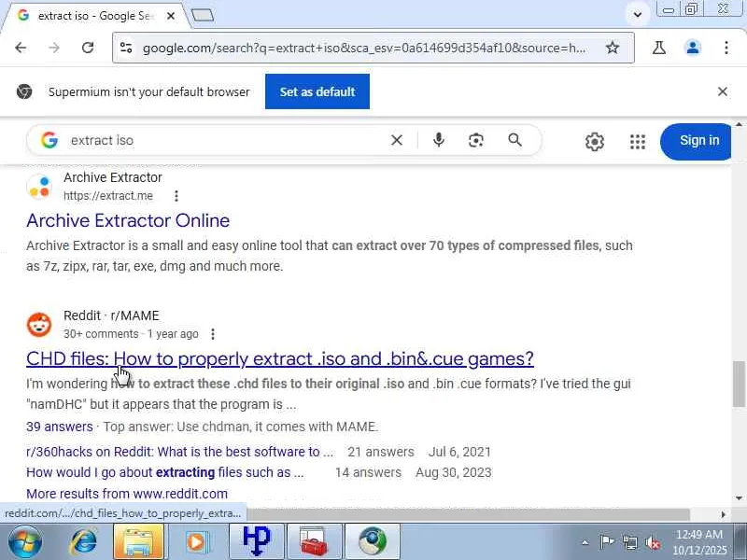
Task: Launch Internet Explorer from the taskbar
Action: pos(84,542)
